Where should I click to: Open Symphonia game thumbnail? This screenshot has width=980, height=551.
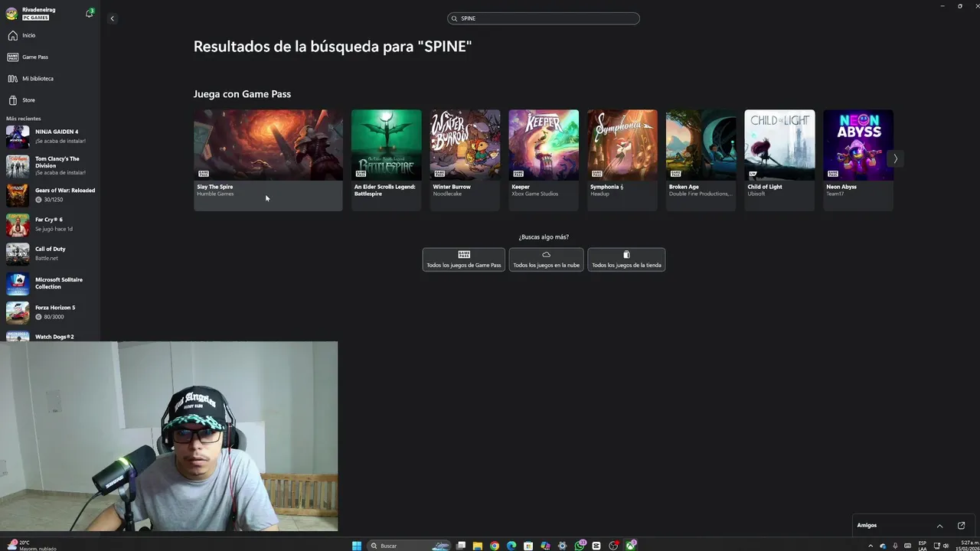(622, 145)
